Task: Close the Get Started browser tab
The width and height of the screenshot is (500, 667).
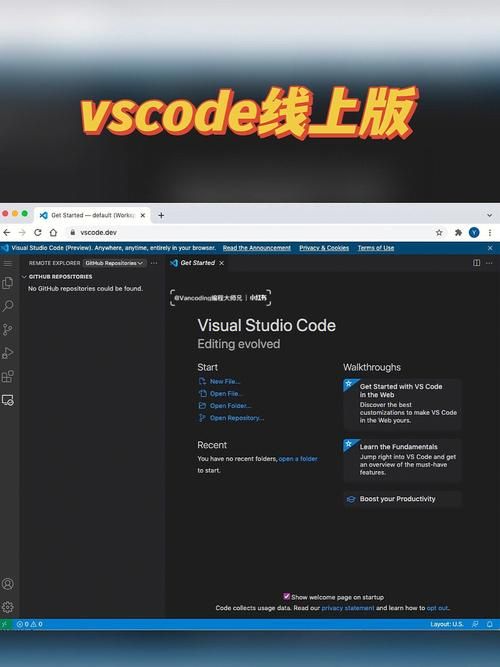Action: pyautogui.click(x=143, y=215)
